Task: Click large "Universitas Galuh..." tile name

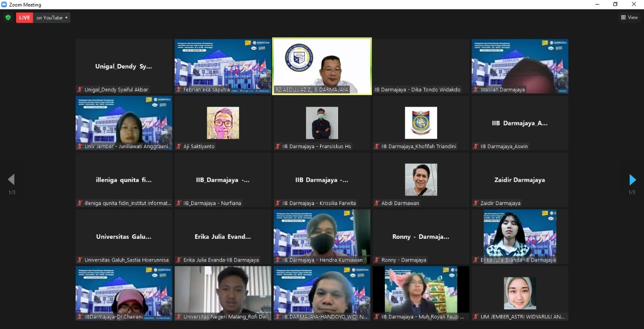Action: (x=123, y=236)
